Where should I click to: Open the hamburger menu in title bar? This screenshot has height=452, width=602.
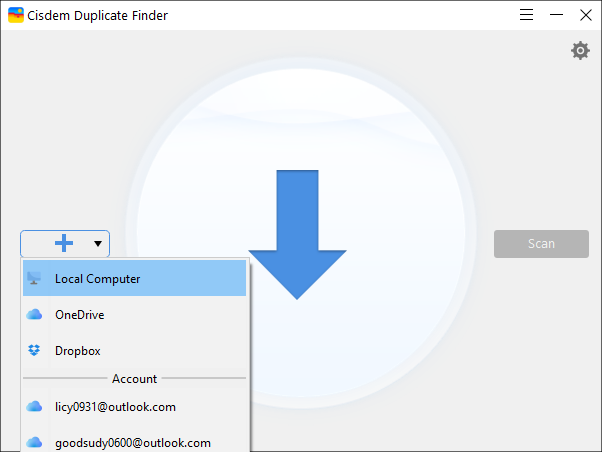[526, 15]
